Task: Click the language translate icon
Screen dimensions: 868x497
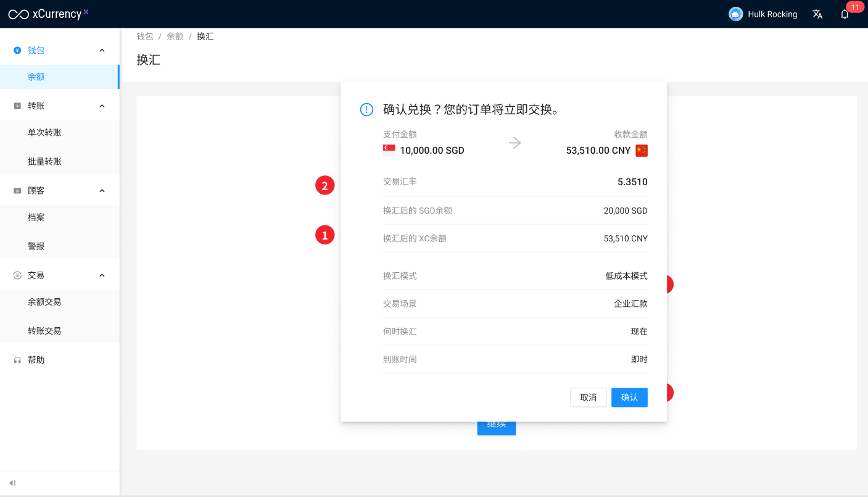Action: [x=817, y=14]
